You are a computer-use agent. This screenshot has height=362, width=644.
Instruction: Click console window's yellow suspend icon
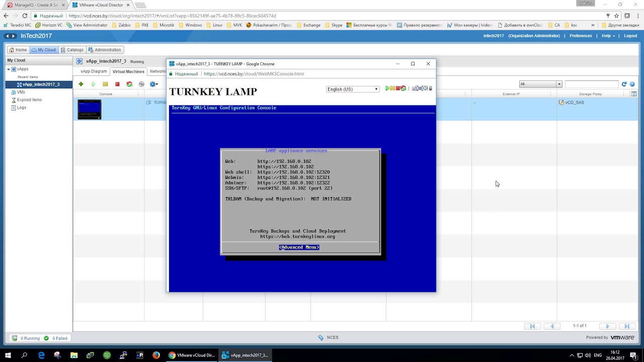click(x=392, y=88)
